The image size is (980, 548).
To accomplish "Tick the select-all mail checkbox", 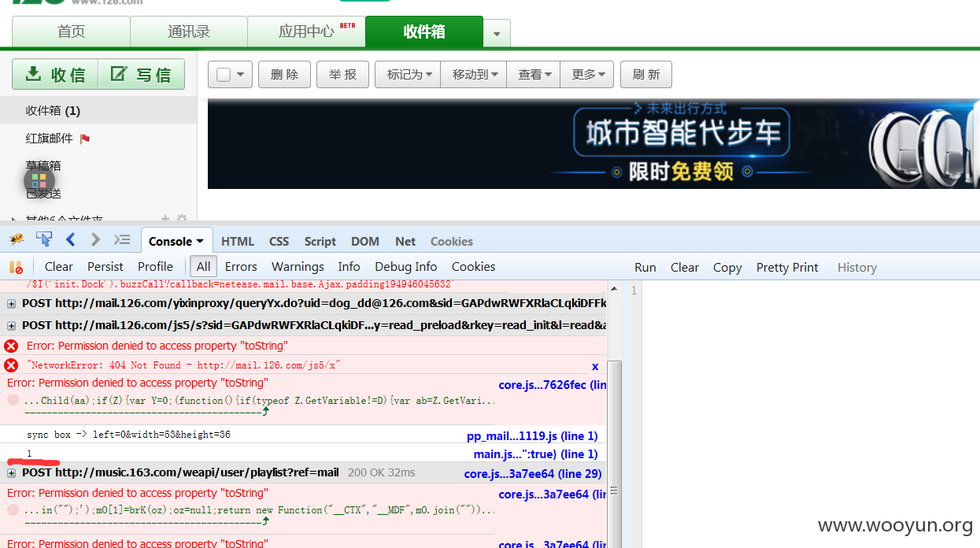I will coord(224,75).
